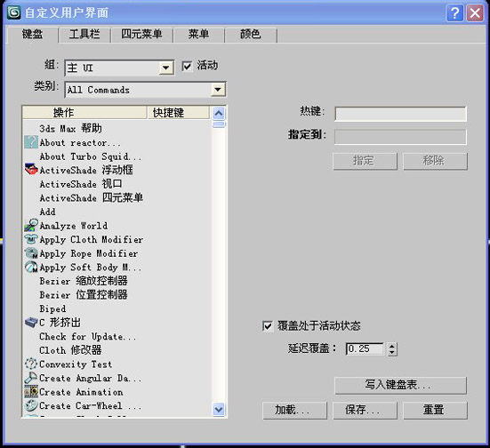Select the Convexity Test icon
490x448 pixels.
31,364
